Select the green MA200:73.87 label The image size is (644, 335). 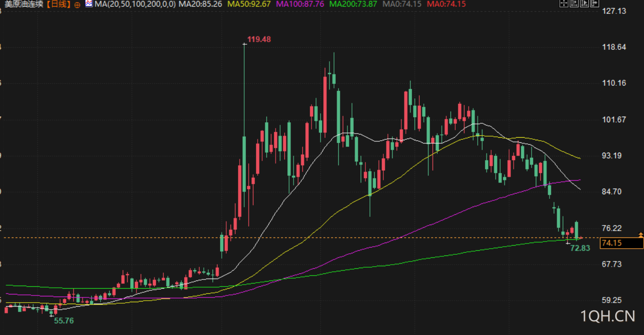coord(353,4)
